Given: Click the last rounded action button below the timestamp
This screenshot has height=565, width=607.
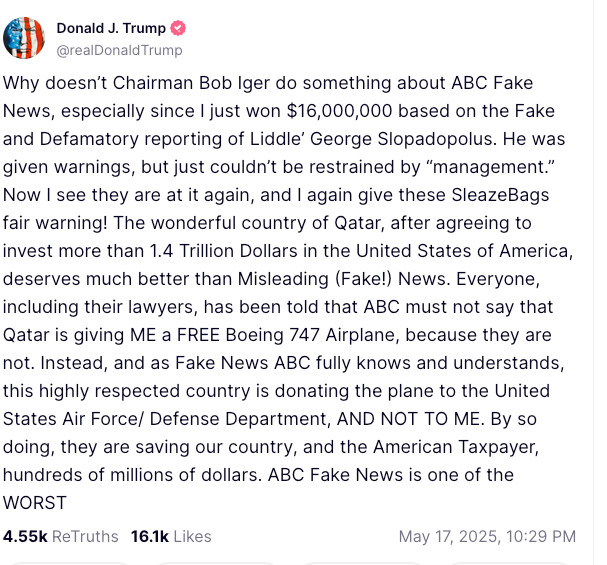Looking at the screenshot, I should point(511,563).
